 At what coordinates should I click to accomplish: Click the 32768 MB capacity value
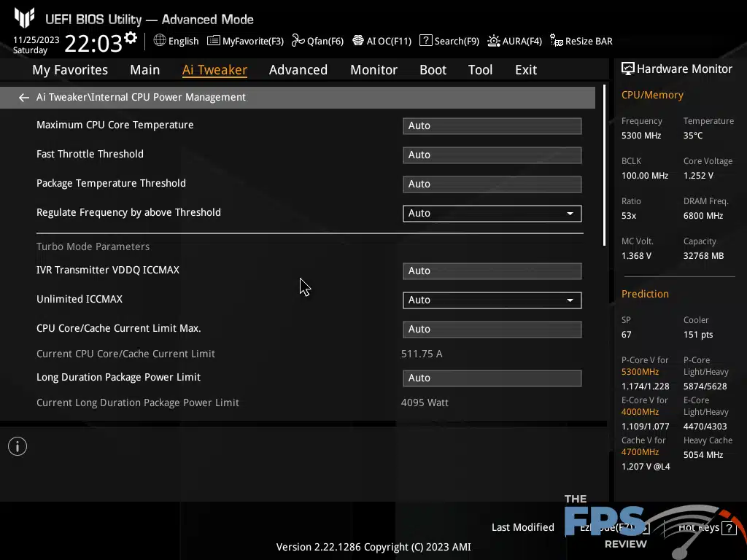pos(704,256)
